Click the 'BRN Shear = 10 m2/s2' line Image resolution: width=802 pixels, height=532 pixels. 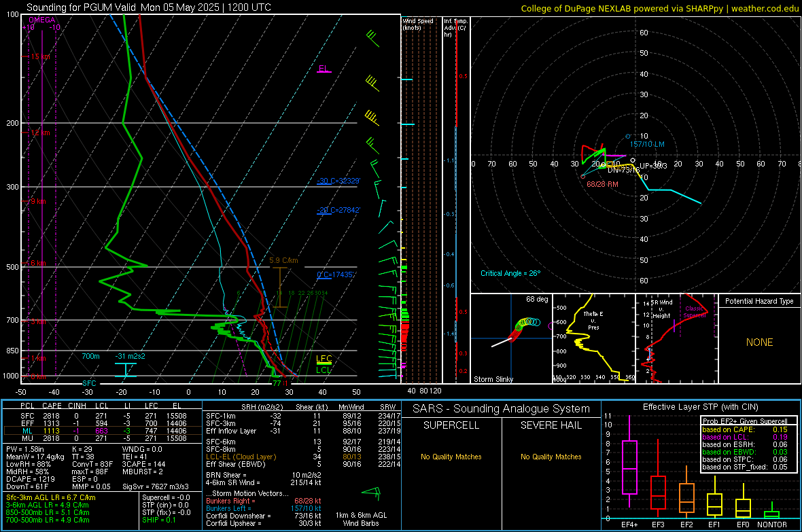point(263,475)
